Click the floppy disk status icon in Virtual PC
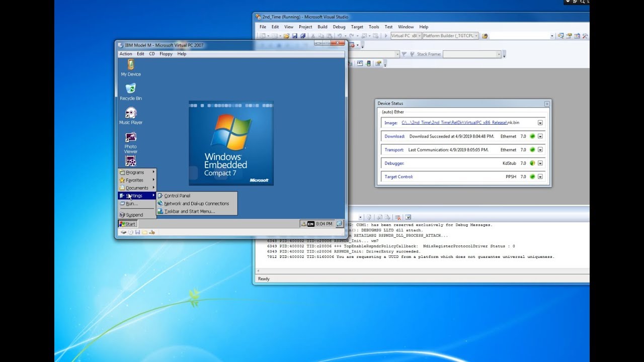The image size is (644, 362). pyautogui.click(x=137, y=232)
